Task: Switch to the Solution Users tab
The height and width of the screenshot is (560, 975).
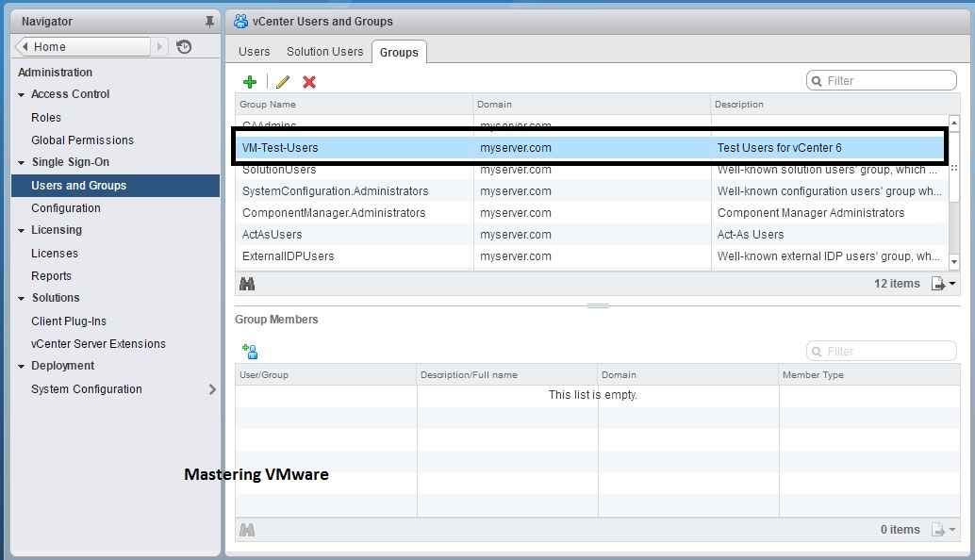Action: (324, 52)
